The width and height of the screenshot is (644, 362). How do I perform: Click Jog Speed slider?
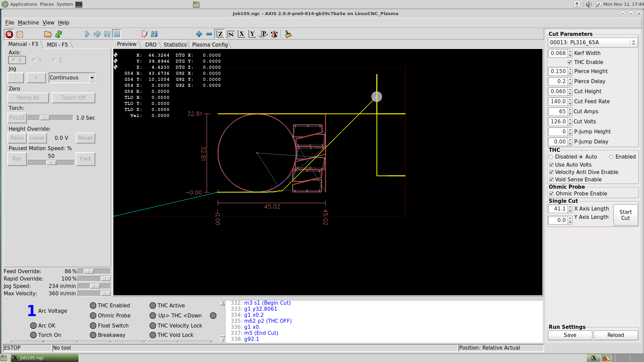point(94,286)
